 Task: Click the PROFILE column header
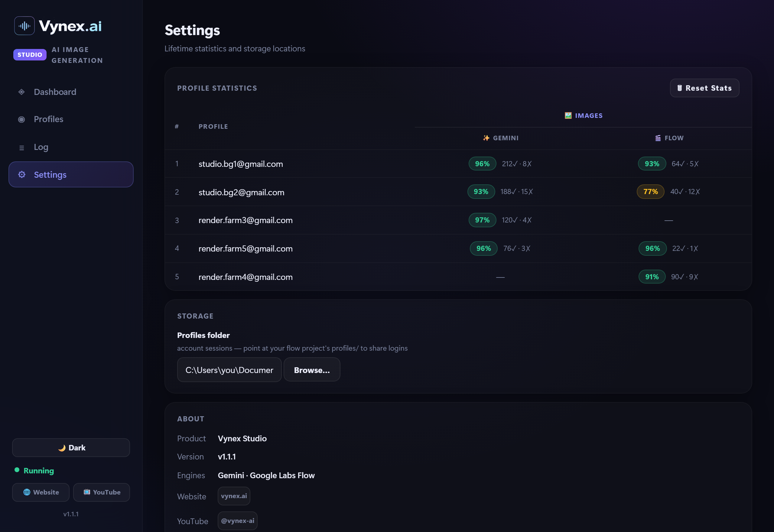[x=213, y=127]
